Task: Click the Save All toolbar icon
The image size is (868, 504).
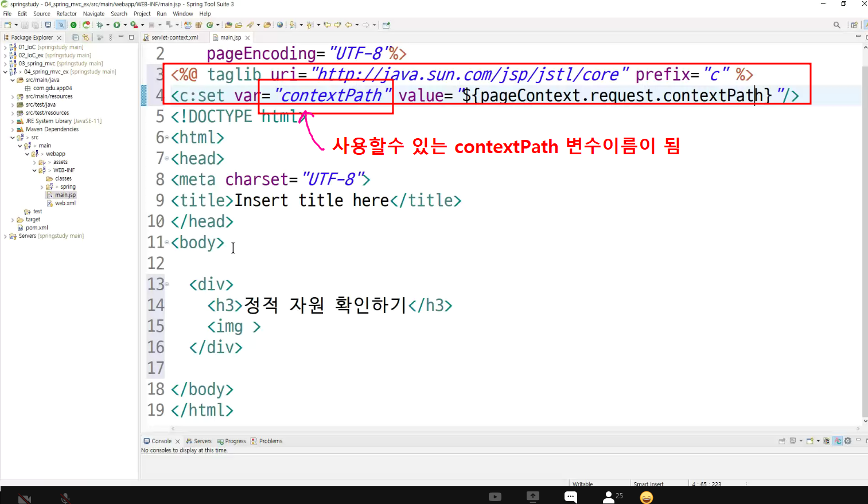Action: tap(35, 25)
